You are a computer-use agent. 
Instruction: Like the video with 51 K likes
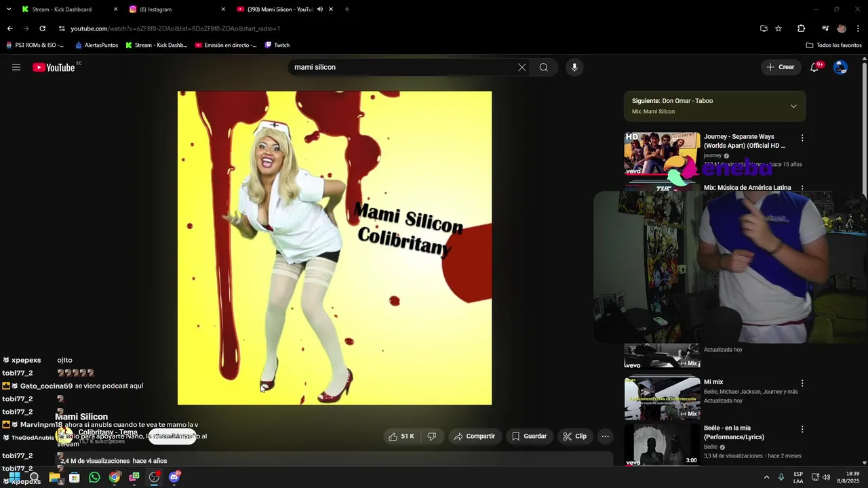(x=401, y=436)
